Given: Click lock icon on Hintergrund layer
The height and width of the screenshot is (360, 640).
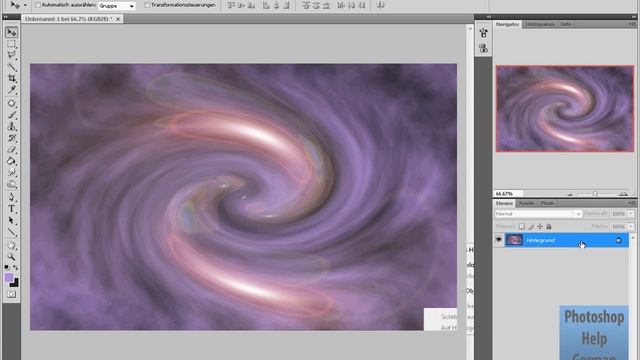Looking at the screenshot, I should click(x=618, y=240).
